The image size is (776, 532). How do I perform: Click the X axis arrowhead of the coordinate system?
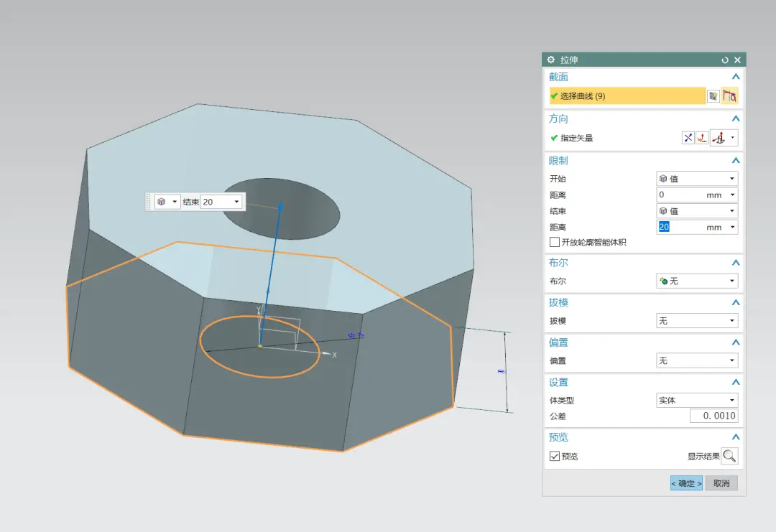[327, 353]
